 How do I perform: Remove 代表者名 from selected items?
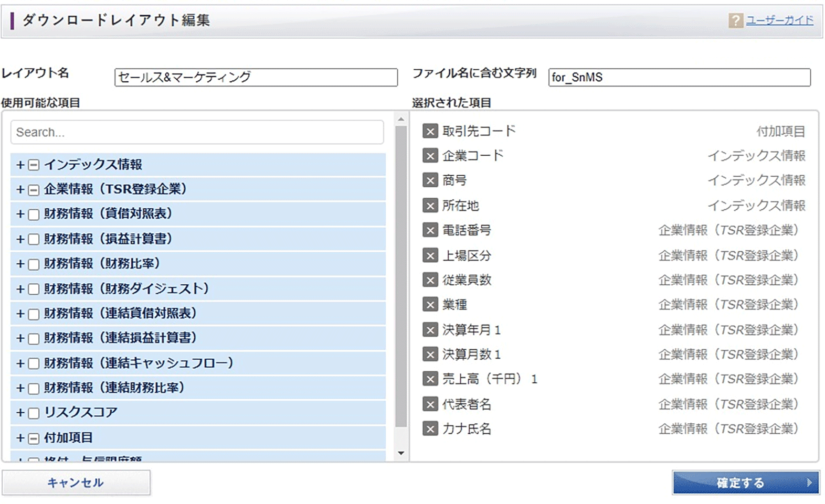430,404
